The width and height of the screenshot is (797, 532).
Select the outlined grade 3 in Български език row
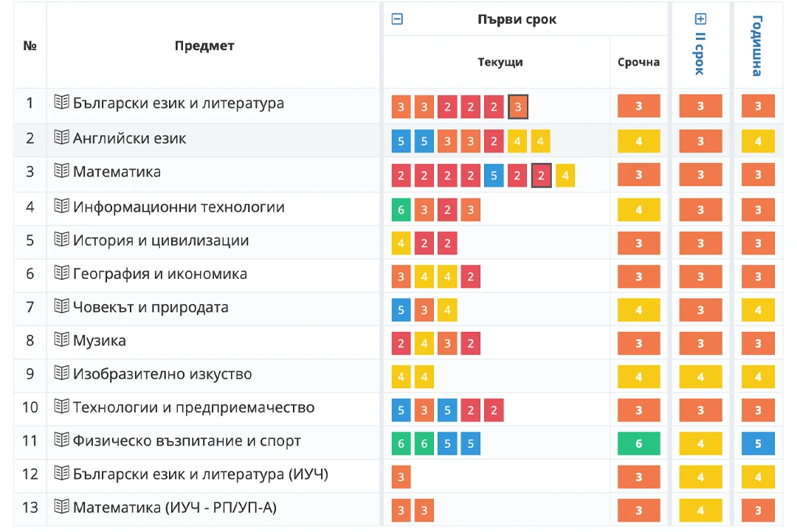(518, 107)
